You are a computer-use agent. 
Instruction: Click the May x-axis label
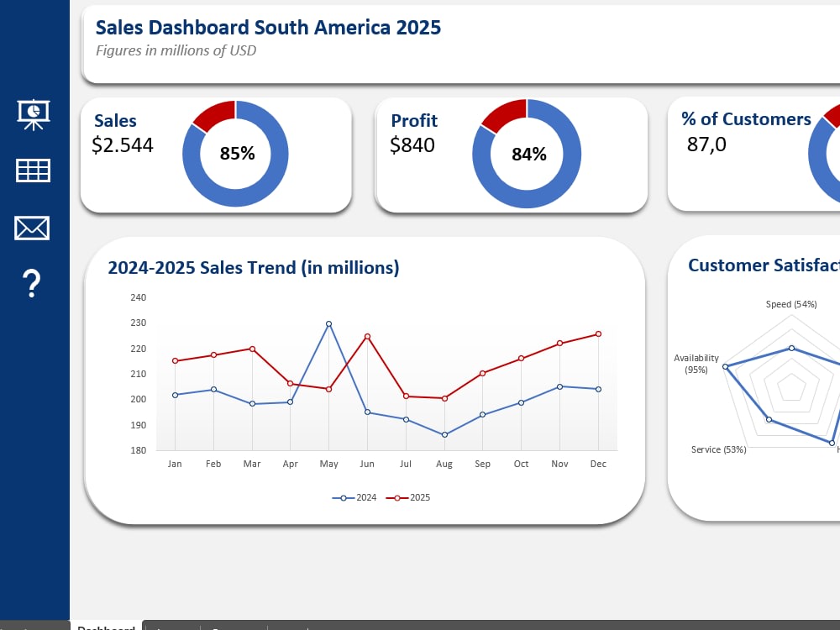click(329, 464)
